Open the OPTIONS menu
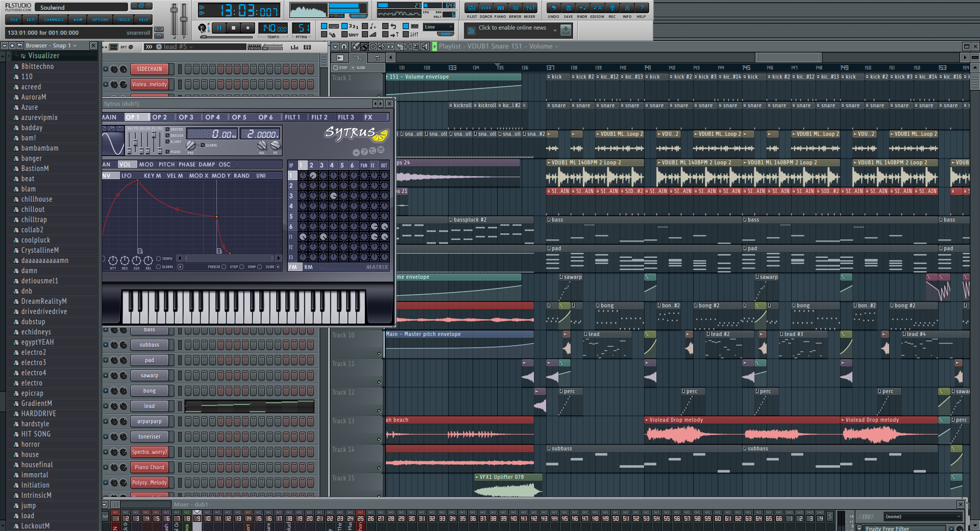 [x=100, y=19]
